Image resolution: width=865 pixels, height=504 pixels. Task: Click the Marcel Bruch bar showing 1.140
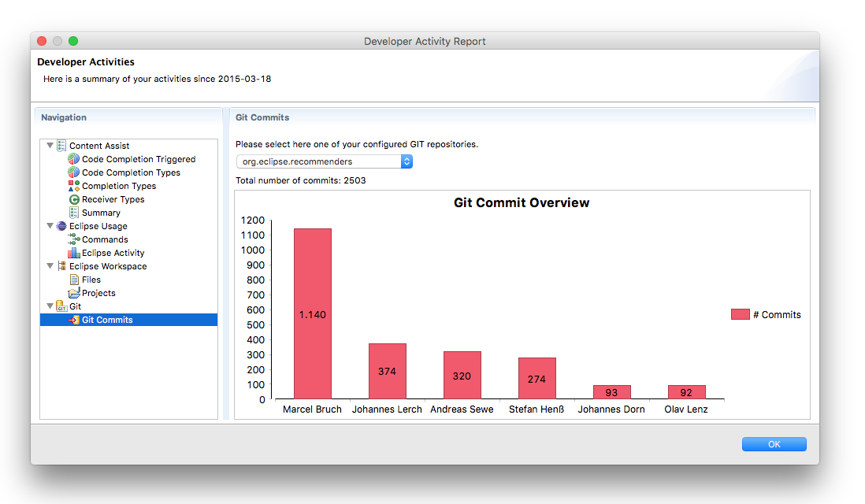(x=313, y=313)
